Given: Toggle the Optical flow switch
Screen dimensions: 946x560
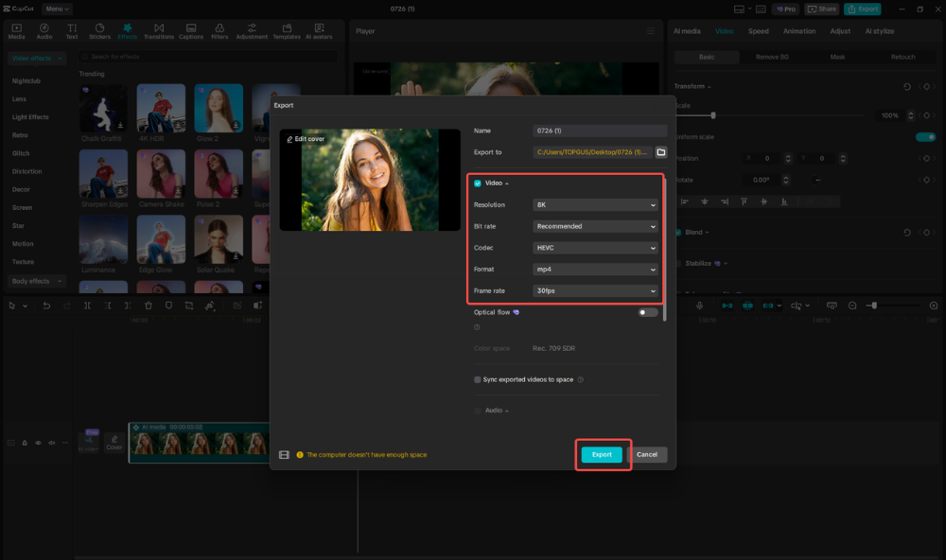Looking at the screenshot, I should click(x=648, y=311).
